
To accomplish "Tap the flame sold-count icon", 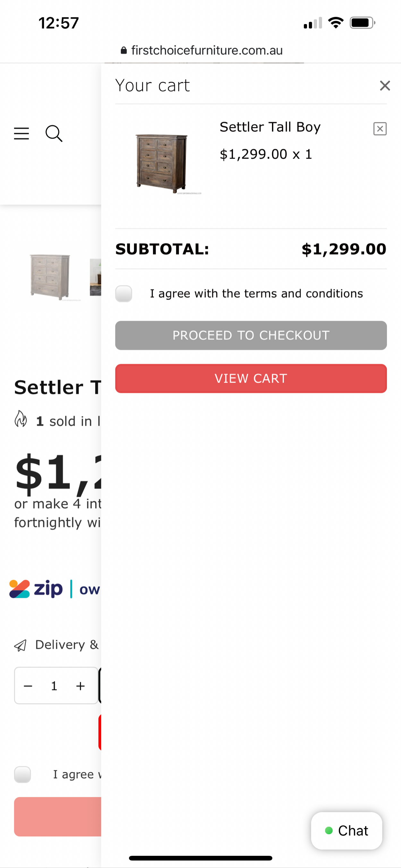I will (x=21, y=419).
